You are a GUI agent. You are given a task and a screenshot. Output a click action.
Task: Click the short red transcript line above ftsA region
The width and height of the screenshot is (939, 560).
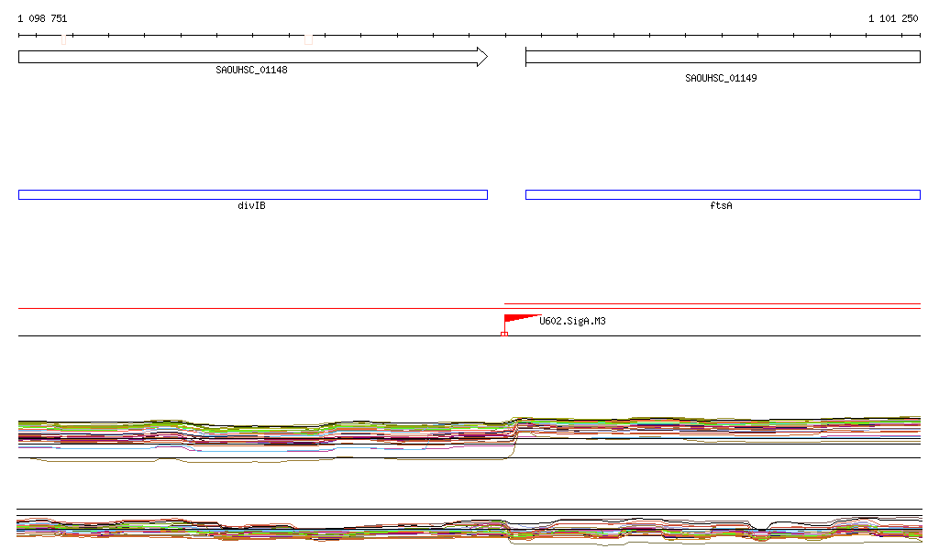coord(713,304)
